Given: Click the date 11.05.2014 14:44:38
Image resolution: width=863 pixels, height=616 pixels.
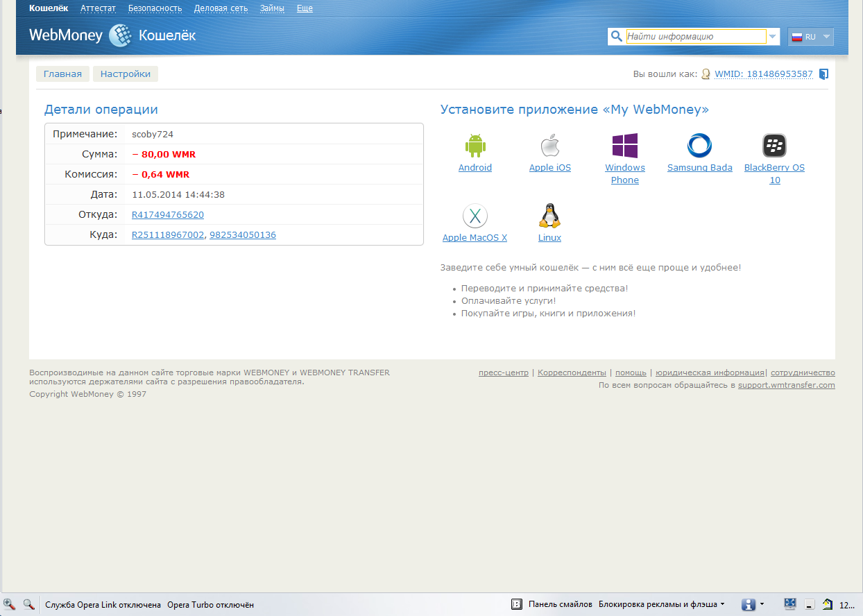Looking at the screenshot, I should [178, 195].
